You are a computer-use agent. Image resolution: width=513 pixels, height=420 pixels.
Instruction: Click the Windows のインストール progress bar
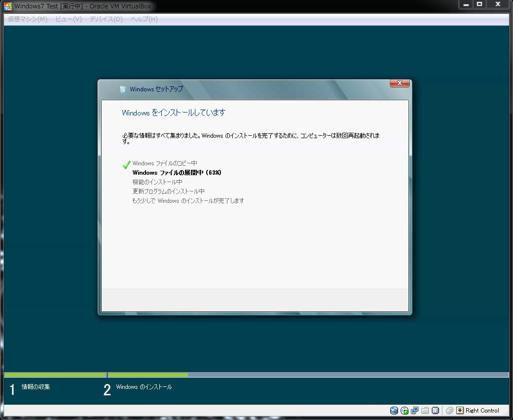(x=308, y=375)
